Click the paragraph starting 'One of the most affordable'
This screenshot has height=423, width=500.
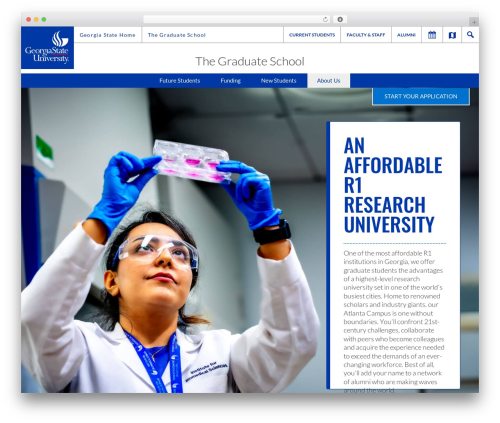tap(394, 321)
